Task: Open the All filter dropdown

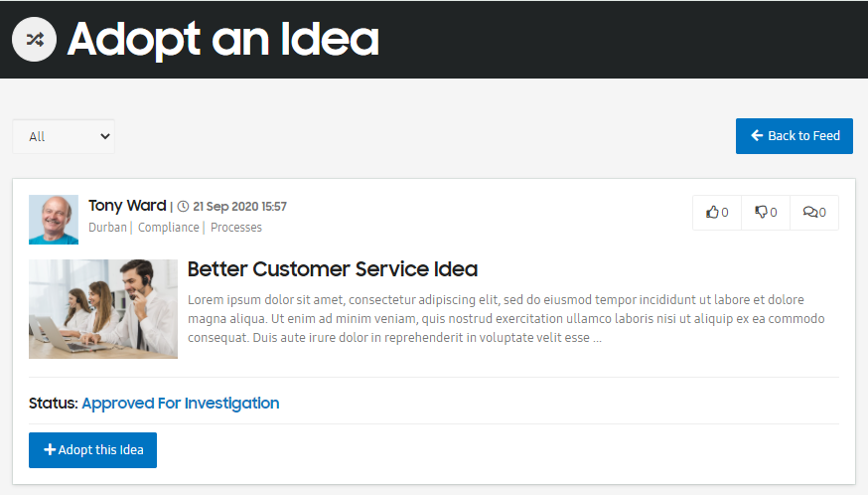Action: (x=64, y=136)
